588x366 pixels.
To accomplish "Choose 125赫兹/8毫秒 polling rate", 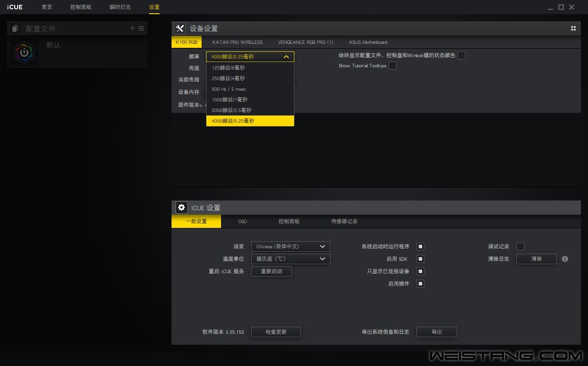I will 250,68.
